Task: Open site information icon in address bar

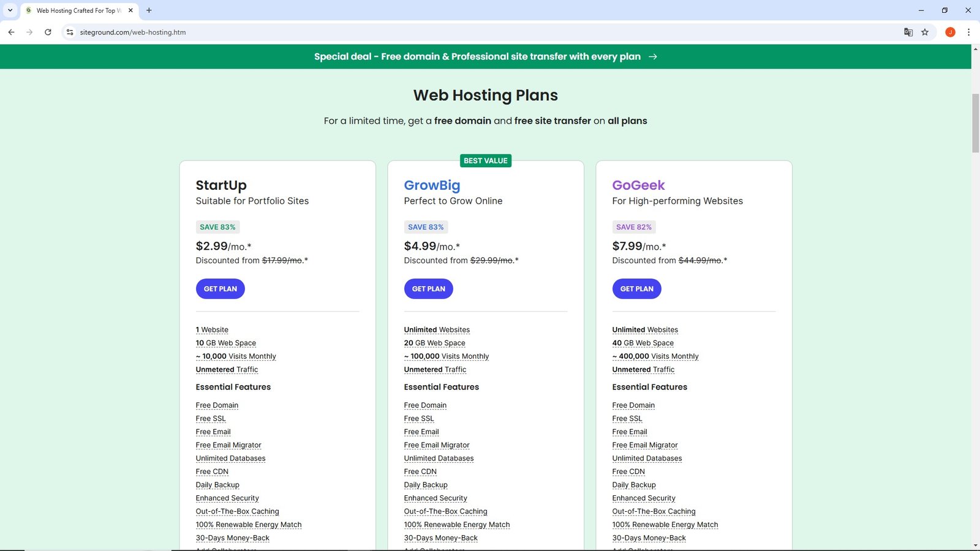Action: 70,32
